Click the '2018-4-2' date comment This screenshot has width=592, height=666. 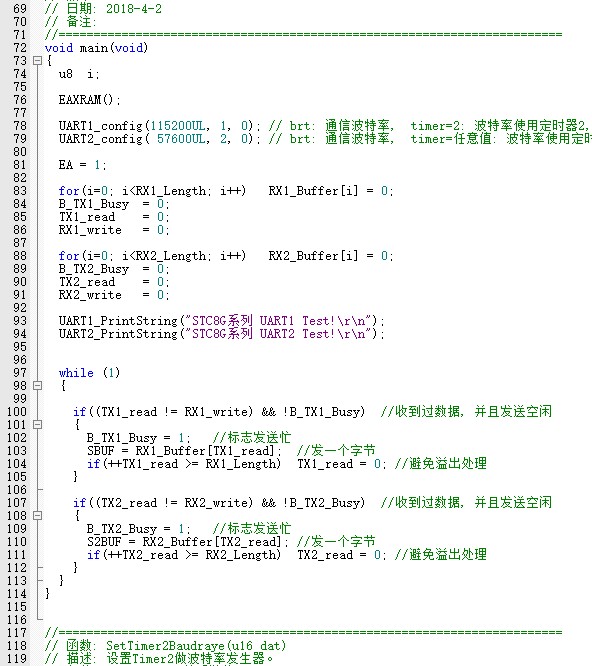coord(134,9)
